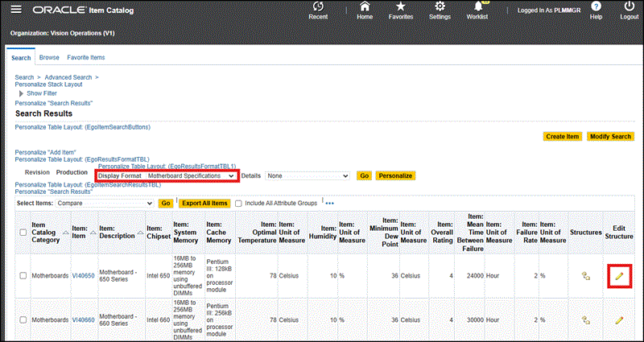
Task: Select Mean Time value 24000
Action: [475, 276]
